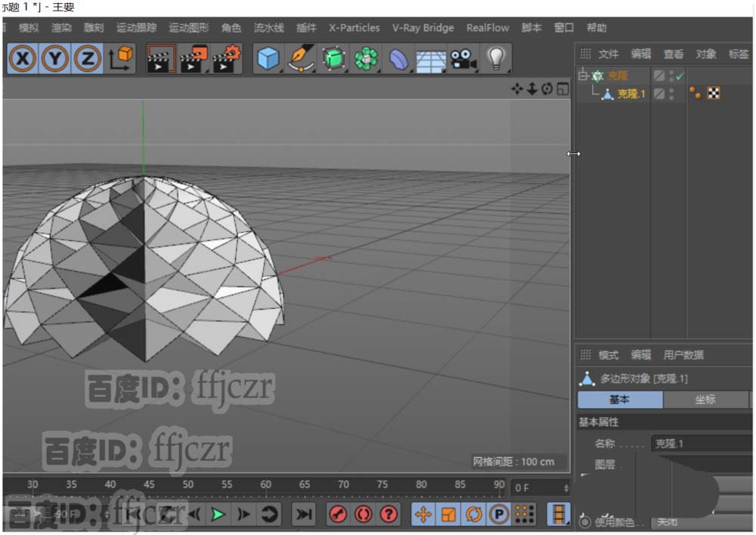Select the 克隆.1 polygon object
The image size is (756, 535).
(631, 94)
